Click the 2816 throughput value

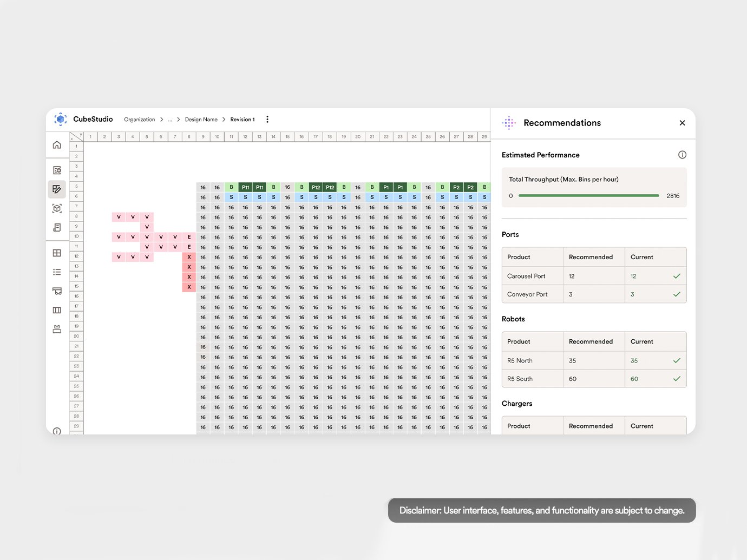point(673,196)
